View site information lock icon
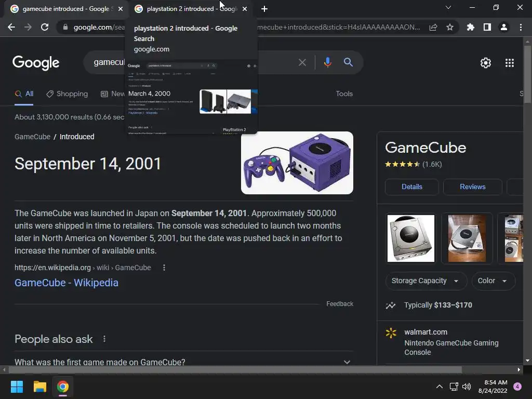Screen dimensions: 532x399 (x=65, y=27)
